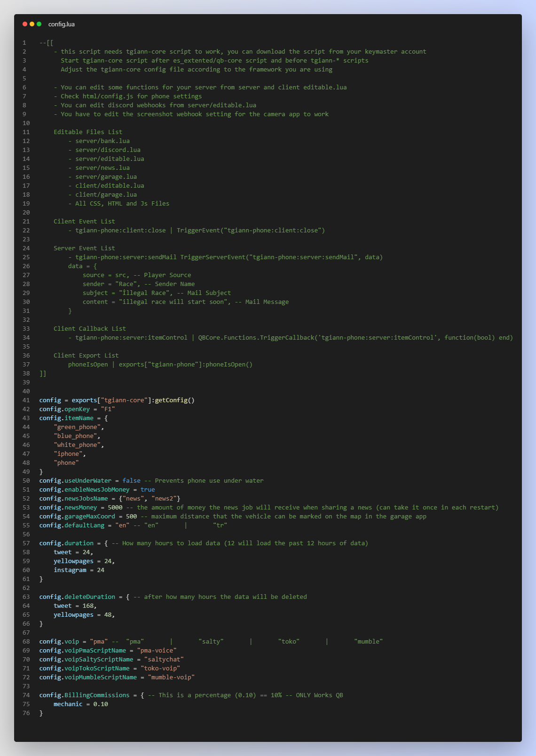
Task: Click the "F1" openKey value
Action: 108,409
